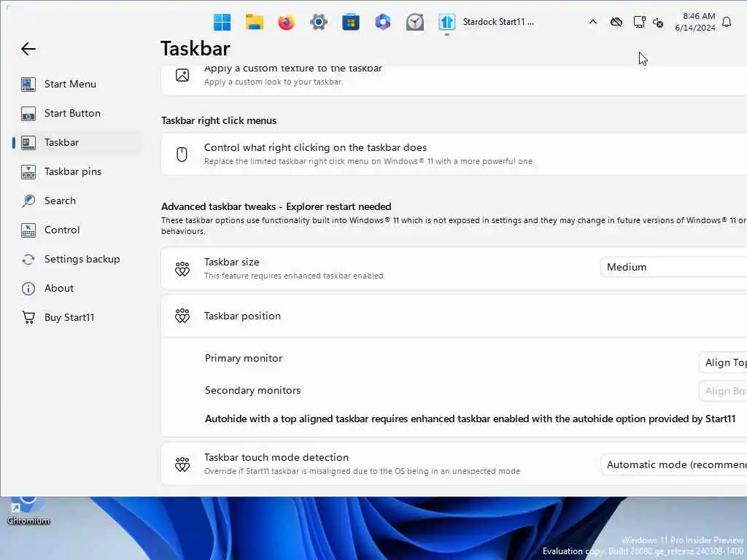The image size is (747, 560).
Task: Go back using the back arrow
Action: 28,49
